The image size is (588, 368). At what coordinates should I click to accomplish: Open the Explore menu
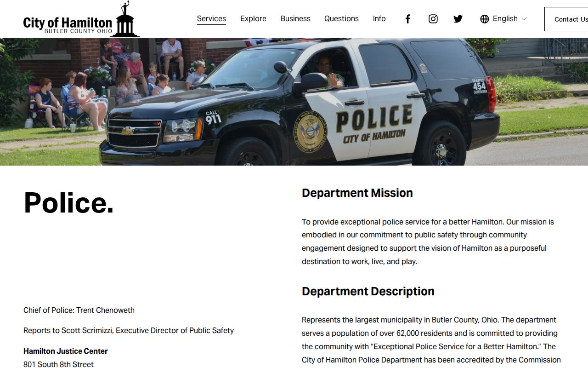253,19
